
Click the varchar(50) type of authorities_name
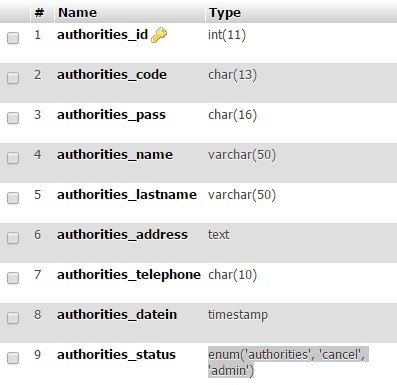coord(242,155)
